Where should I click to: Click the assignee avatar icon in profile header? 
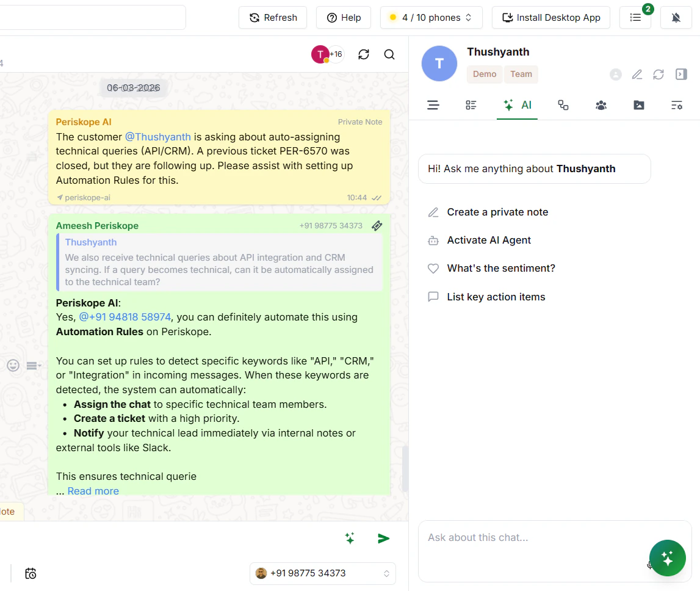616,74
